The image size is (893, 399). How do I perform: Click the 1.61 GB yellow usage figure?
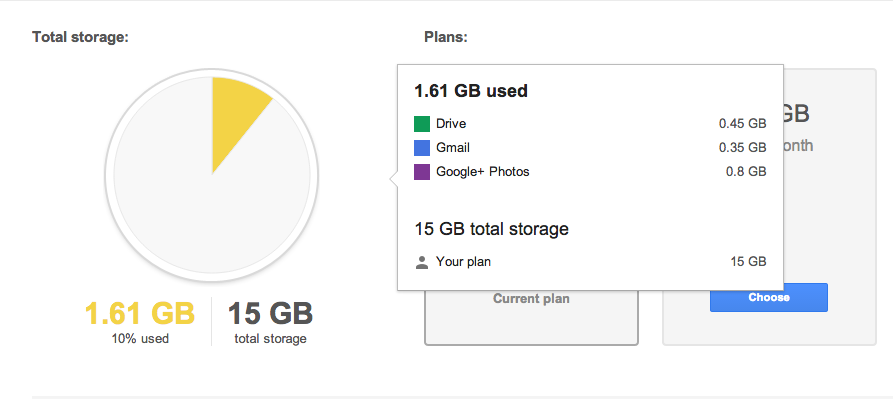(x=140, y=314)
